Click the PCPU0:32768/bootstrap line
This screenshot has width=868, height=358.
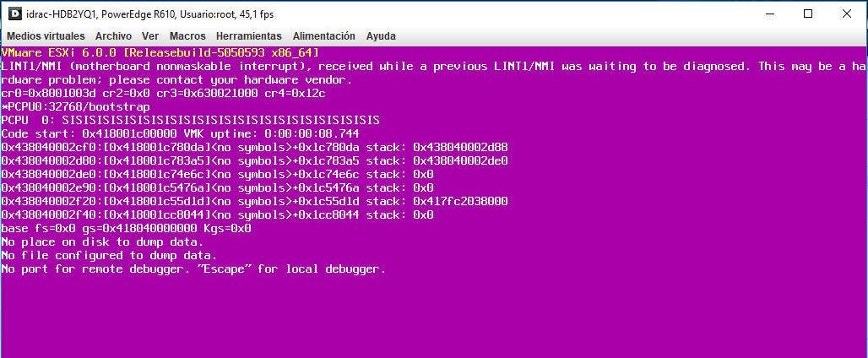coord(76,106)
